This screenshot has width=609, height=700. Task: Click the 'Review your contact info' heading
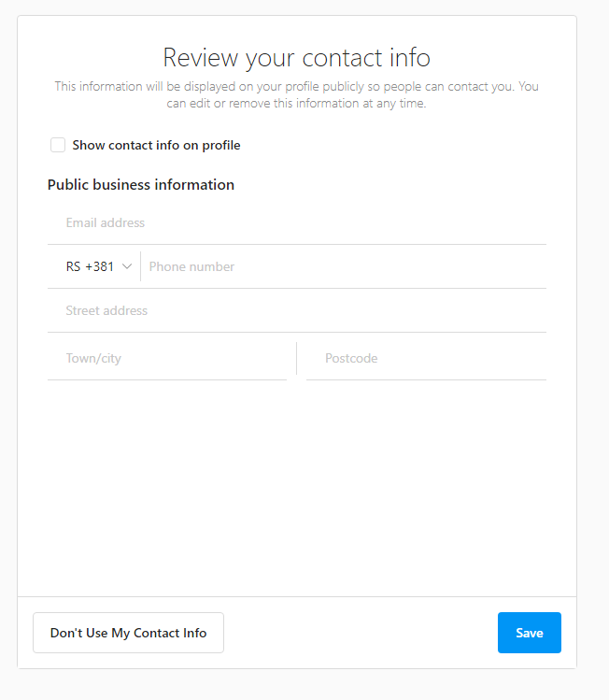coord(297,58)
